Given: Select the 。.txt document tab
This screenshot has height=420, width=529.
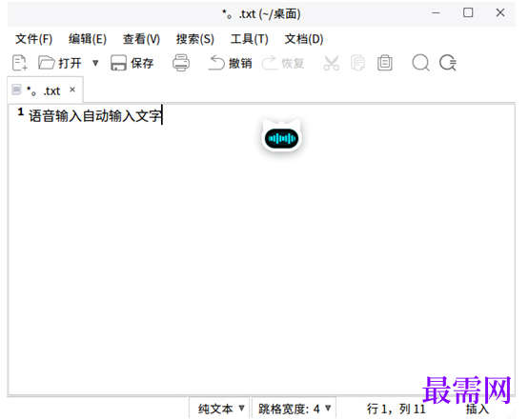Looking at the screenshot, I should coord(45,90).
